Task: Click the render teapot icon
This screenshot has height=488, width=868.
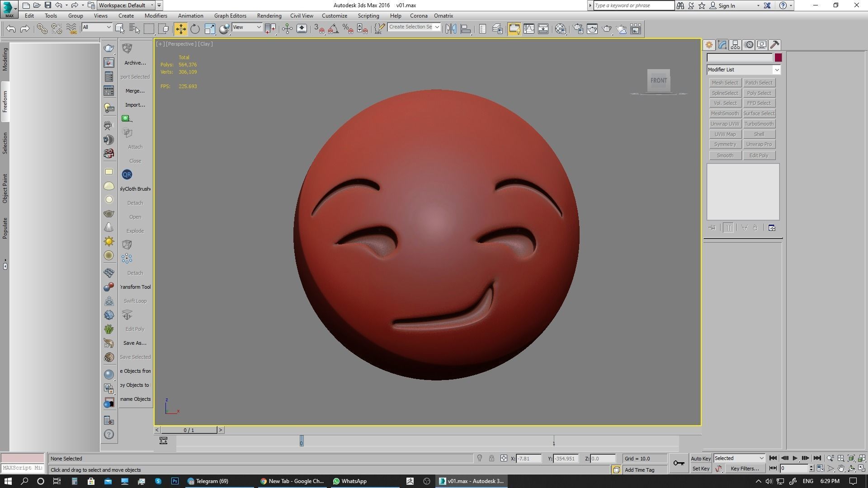Action: (x=607, y=29)
